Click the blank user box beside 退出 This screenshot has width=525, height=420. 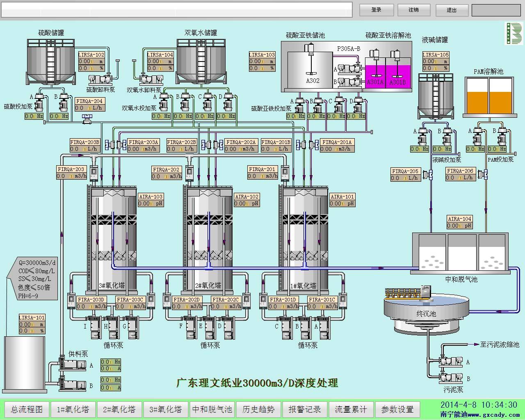click(496, 10)
